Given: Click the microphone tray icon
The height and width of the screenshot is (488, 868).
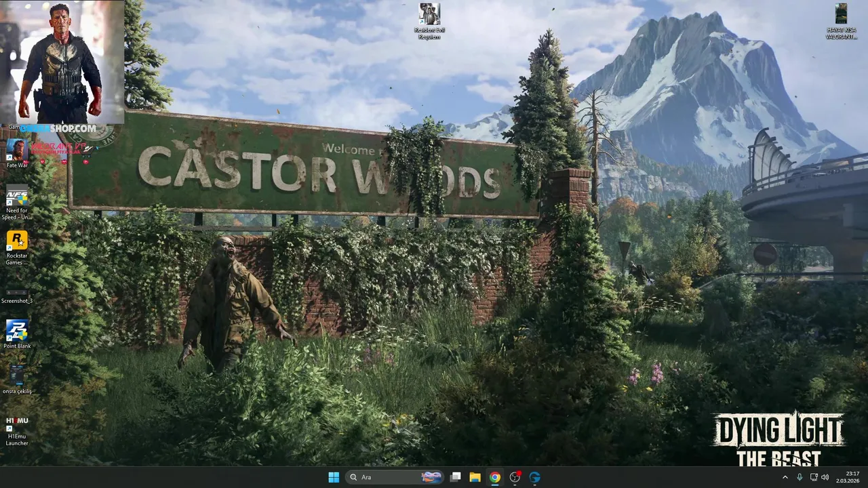Looking at the screenshot, I should pos(800,477).
